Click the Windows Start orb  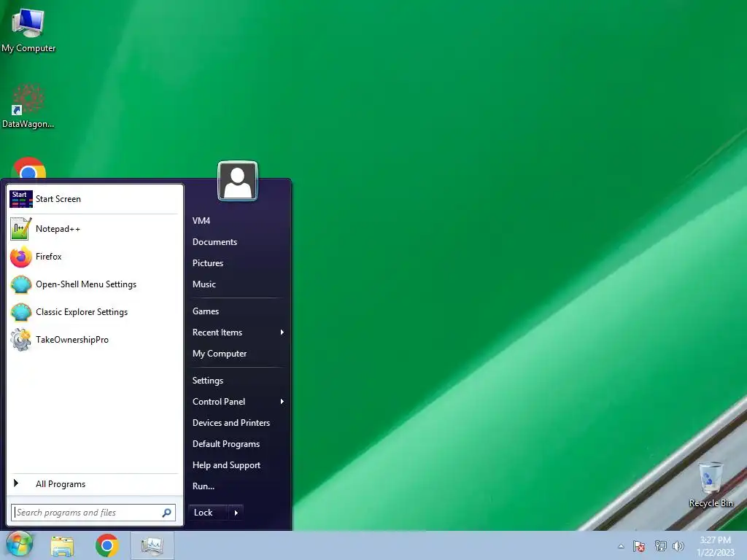click(x=19, y=545)
